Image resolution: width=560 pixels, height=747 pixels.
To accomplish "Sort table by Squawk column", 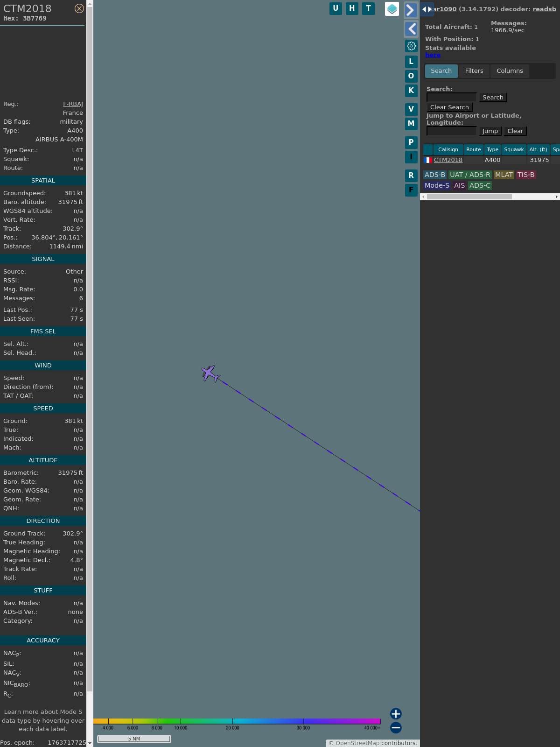I will 514,149.
